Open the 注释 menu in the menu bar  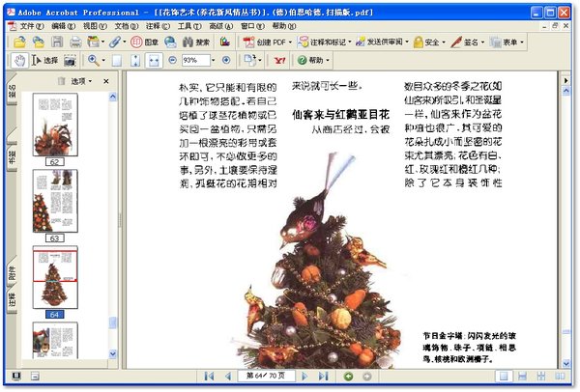pyautogui.click(x=158, y=26)
